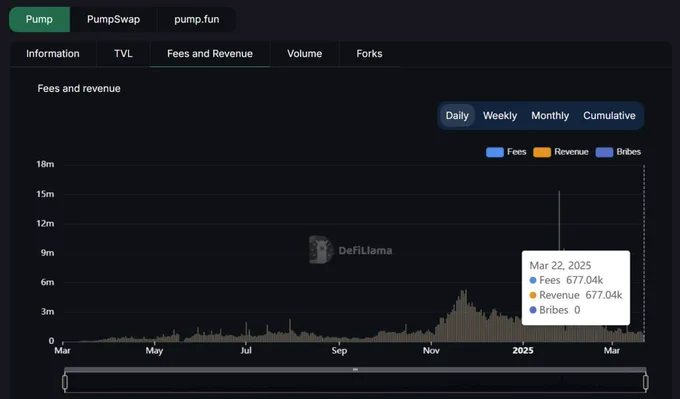This screenshot has width=680, height=399.
Task: Click the '3m' y-axis label
Action: [x=47, y=312]
